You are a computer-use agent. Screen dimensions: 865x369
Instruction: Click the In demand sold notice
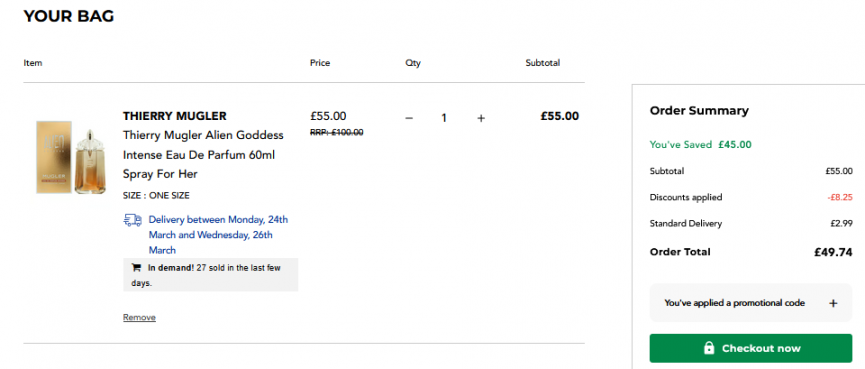click(210, 275)
